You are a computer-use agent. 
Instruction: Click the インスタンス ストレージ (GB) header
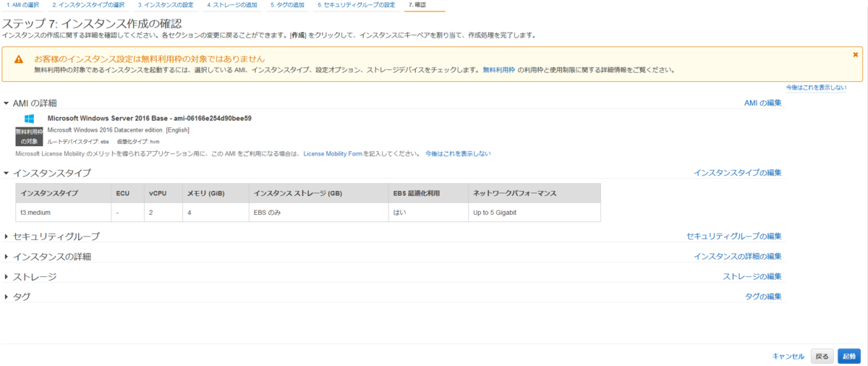click(x=318, y=193)
